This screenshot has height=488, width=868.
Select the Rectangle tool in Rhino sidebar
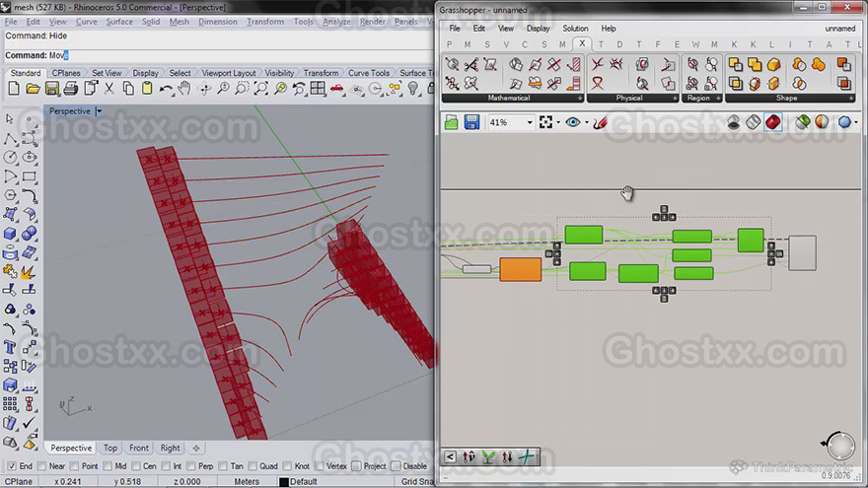[30, 176]
